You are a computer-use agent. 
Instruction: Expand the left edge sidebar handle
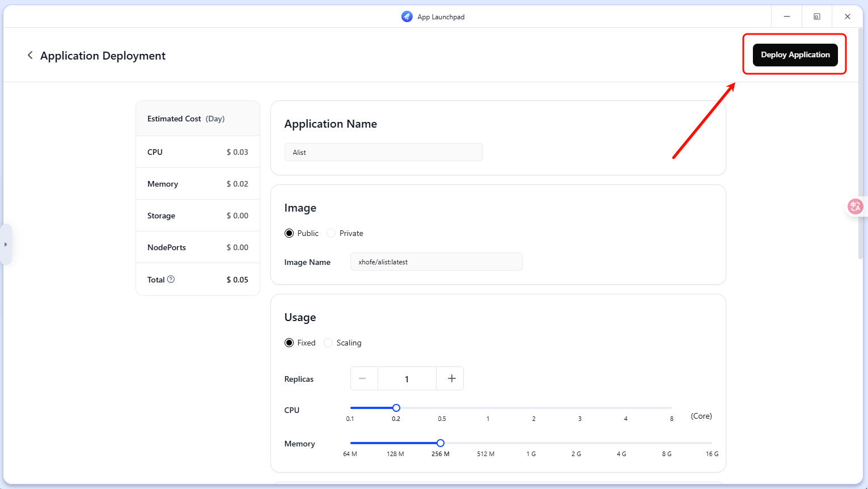pos(6,244)
